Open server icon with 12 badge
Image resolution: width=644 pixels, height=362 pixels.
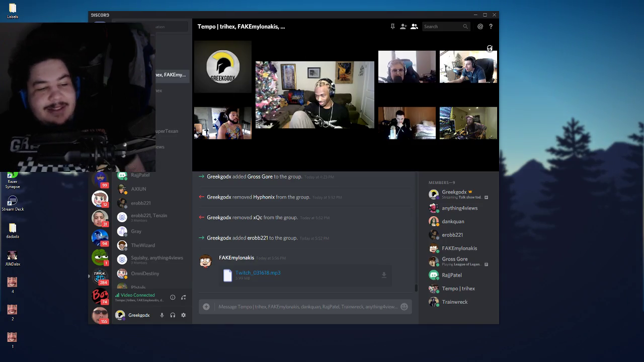(x=100, y=199)
